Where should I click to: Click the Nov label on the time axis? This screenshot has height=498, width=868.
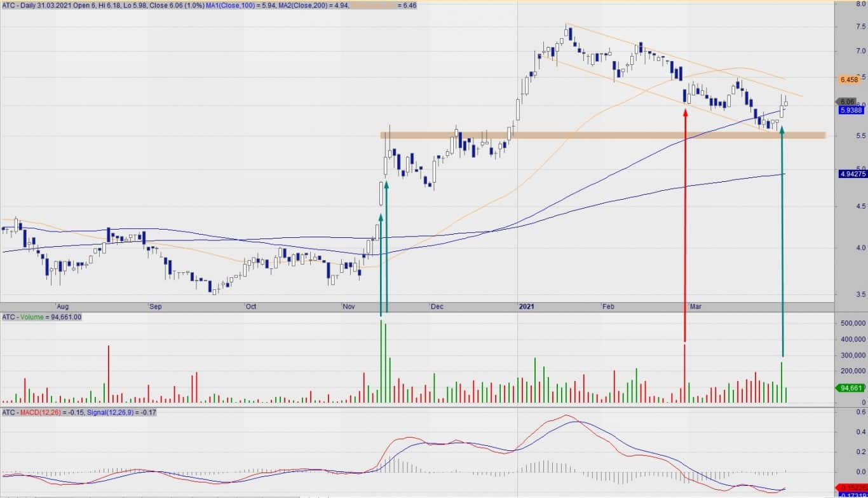(348, 307)
